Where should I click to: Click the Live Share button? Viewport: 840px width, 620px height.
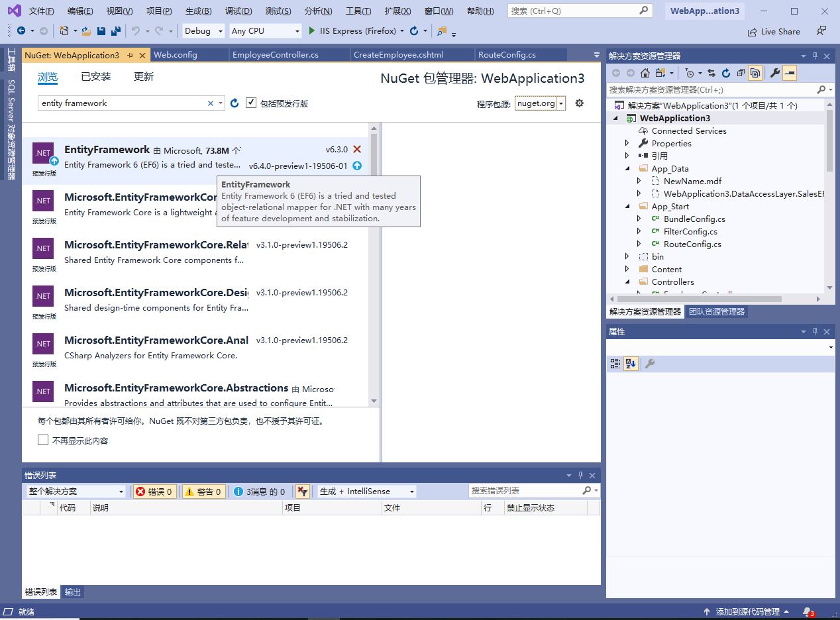(x=773, y=31)
